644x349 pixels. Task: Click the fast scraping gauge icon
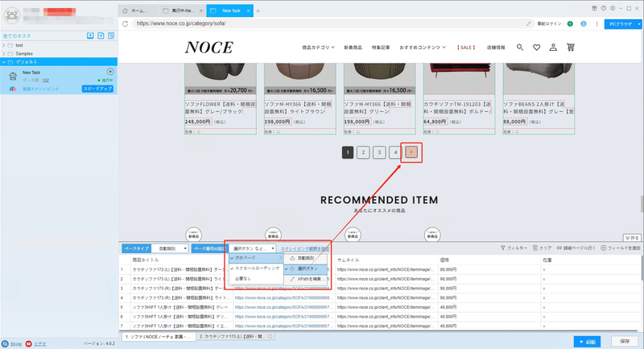pos(13,89)
